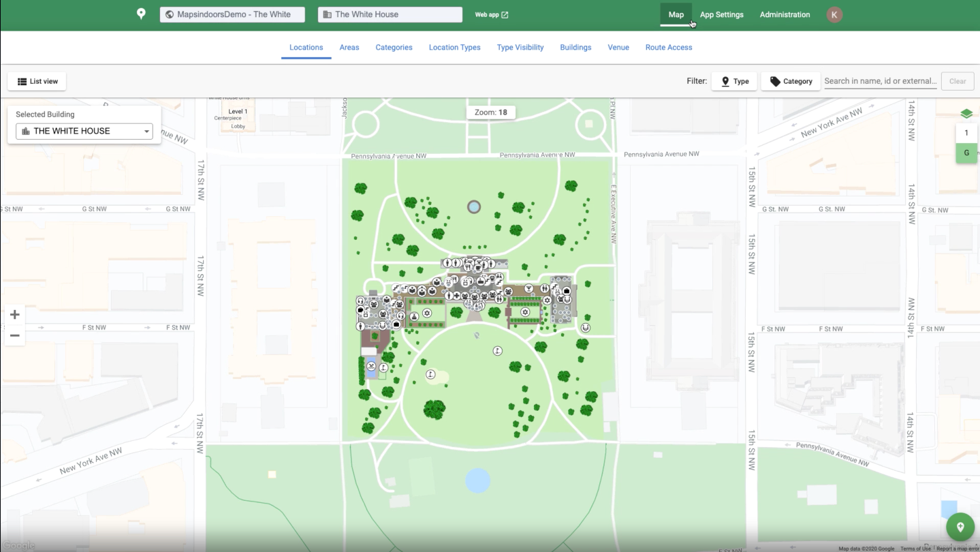Switch to List view

coord(37,81)
